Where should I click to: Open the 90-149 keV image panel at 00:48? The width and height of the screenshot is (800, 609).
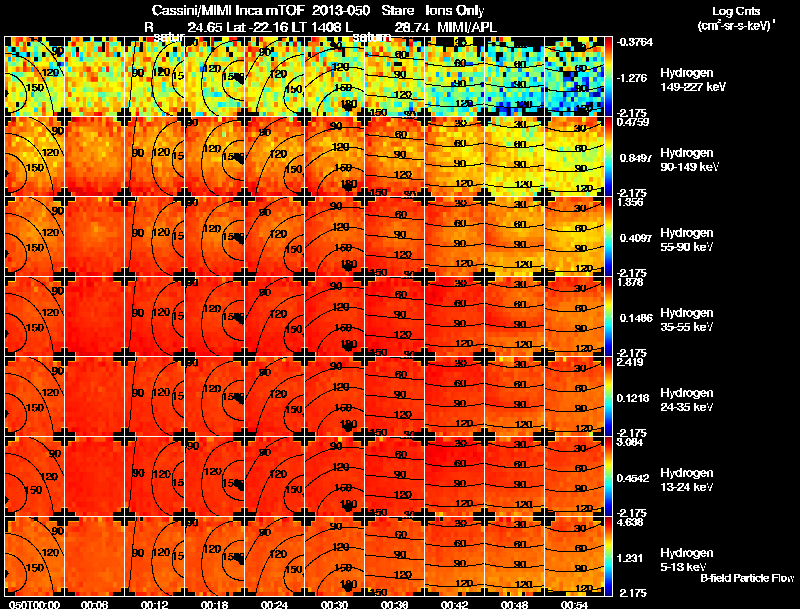(x=515, y=157)
